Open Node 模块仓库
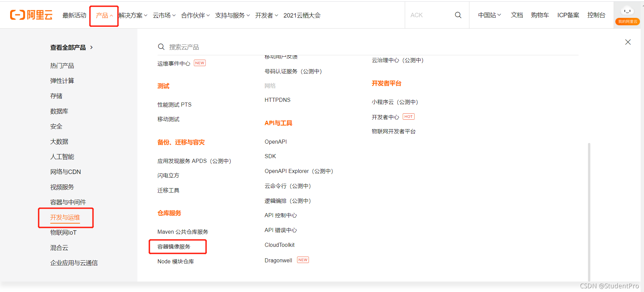The height and width of the screenshot is (292, 644). tap(176, 262)
